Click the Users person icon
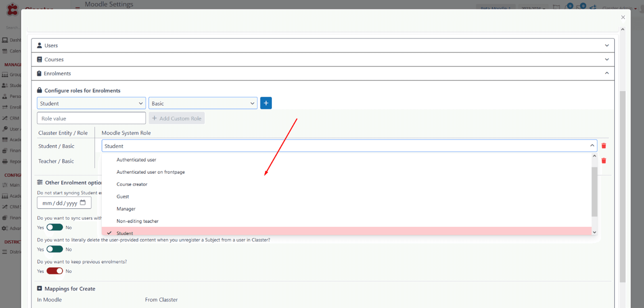Viewport: 644px width, 308px height. [x=39, y=45]
